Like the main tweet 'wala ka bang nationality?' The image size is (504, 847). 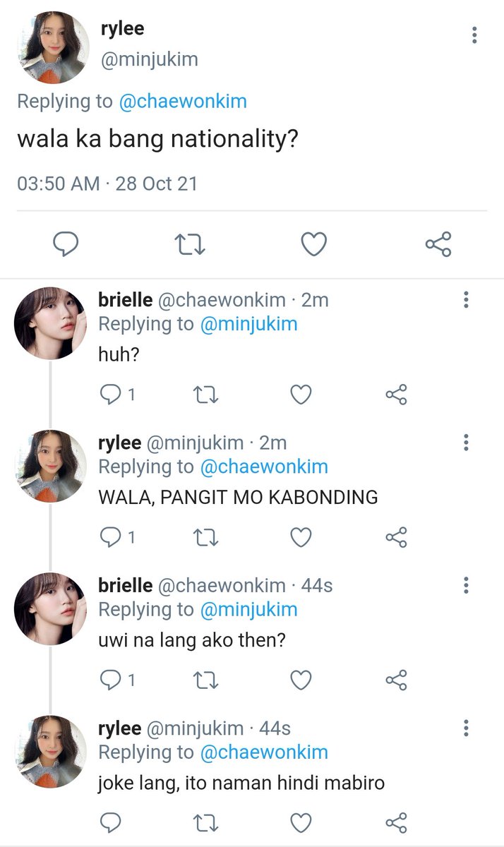(x=314, y=244)
